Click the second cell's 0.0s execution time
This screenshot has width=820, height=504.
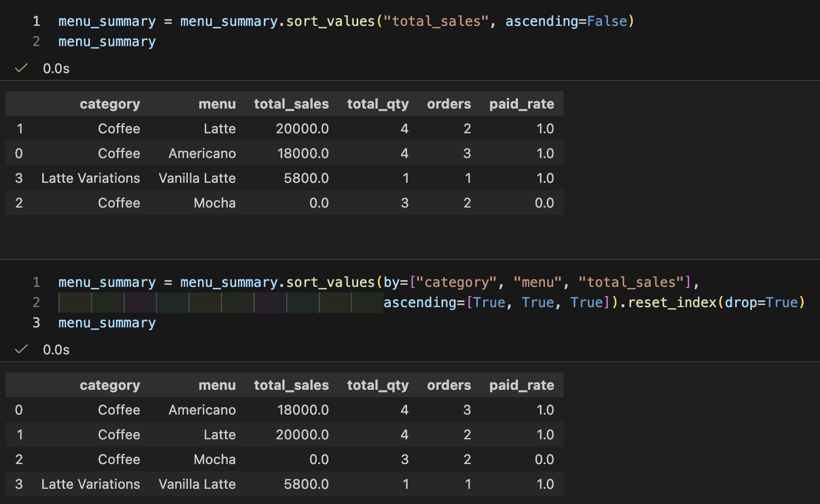click(56, 350)
